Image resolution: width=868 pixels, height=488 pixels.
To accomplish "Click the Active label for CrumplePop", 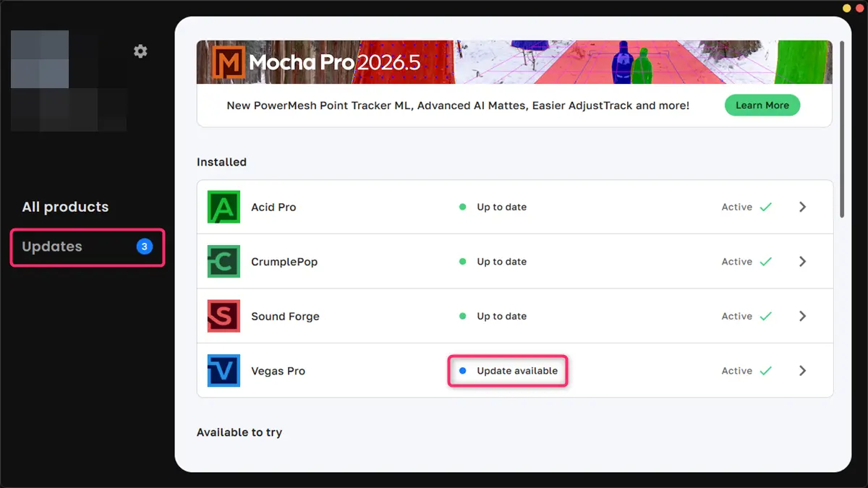I will [737, 262].
